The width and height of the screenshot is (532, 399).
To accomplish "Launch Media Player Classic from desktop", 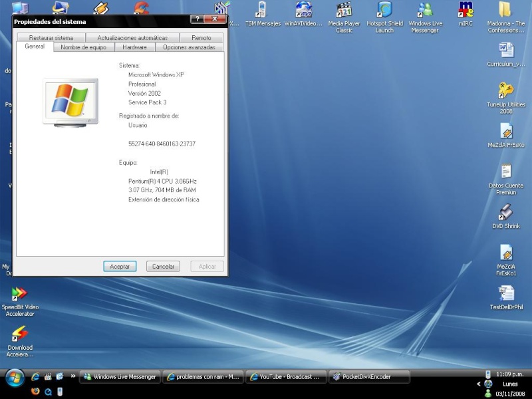I will 344,17.
